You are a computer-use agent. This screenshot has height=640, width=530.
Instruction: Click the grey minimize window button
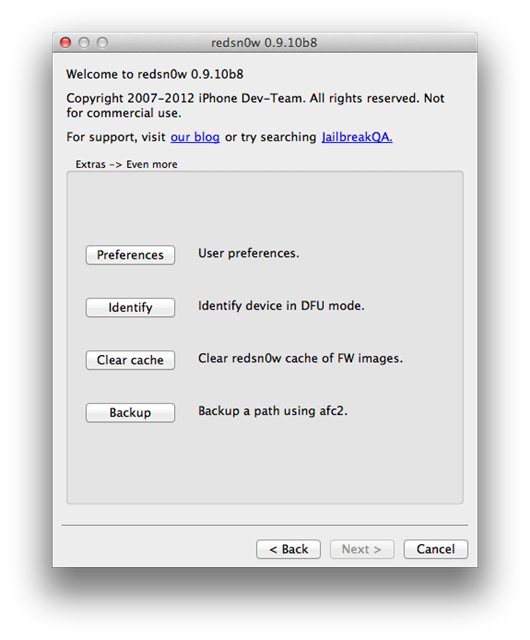click(x=84, y=42)
